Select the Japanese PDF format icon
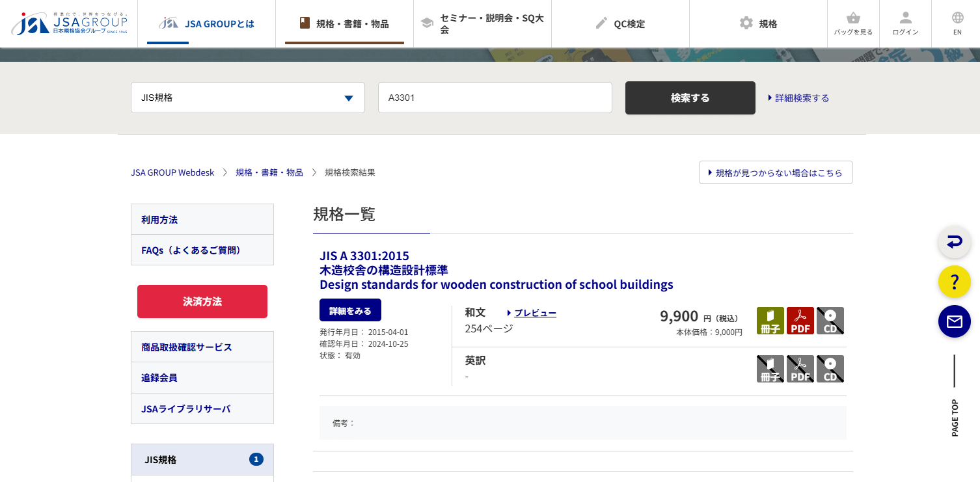Viewport: 980px width, 482px height. pos(800,321)
